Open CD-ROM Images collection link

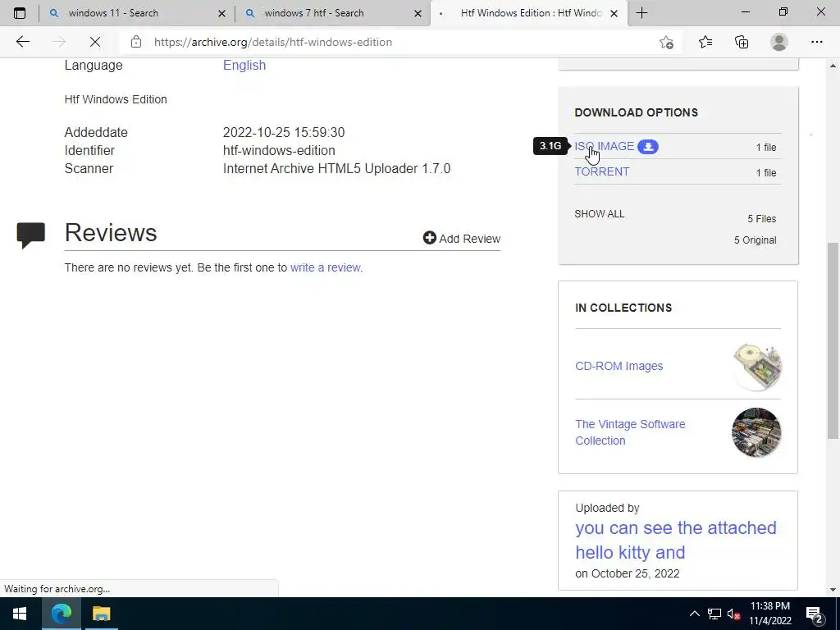pos(619,366)
